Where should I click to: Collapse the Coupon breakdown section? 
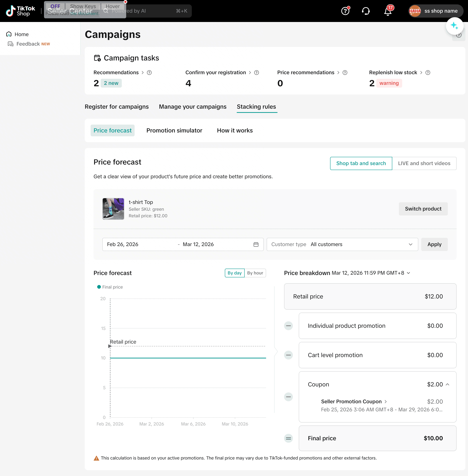point(448,384)
